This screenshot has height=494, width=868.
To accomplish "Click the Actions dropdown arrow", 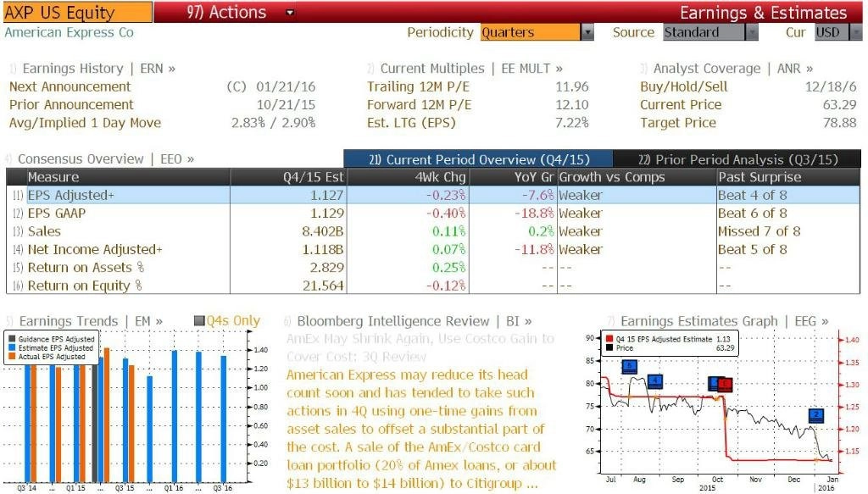I will (x=290, y=13).
